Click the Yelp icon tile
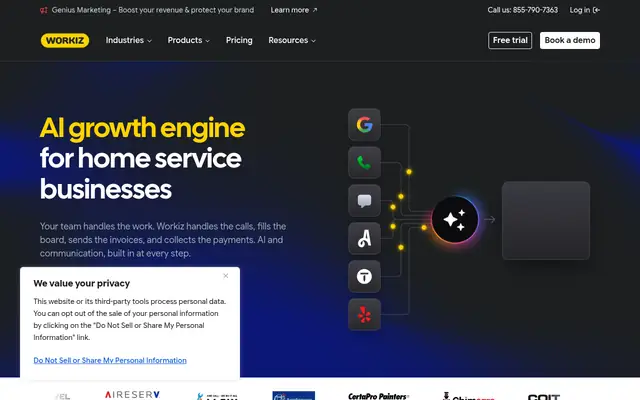The height and width of the screenshot is (400, 640). click(x=364, y=314)
